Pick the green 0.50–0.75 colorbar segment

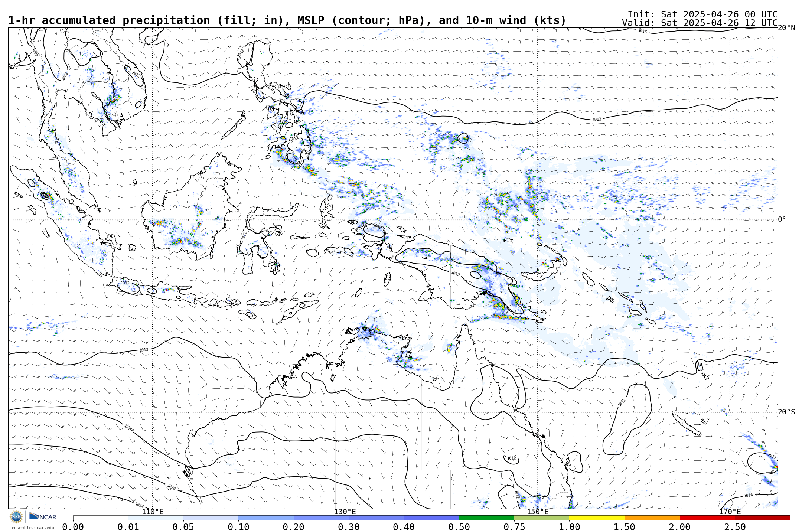[x=486, y=518]
